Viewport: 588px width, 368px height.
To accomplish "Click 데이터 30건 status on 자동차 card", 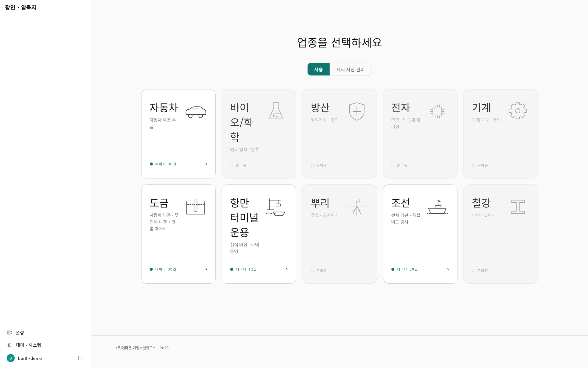I will (163, 164).
